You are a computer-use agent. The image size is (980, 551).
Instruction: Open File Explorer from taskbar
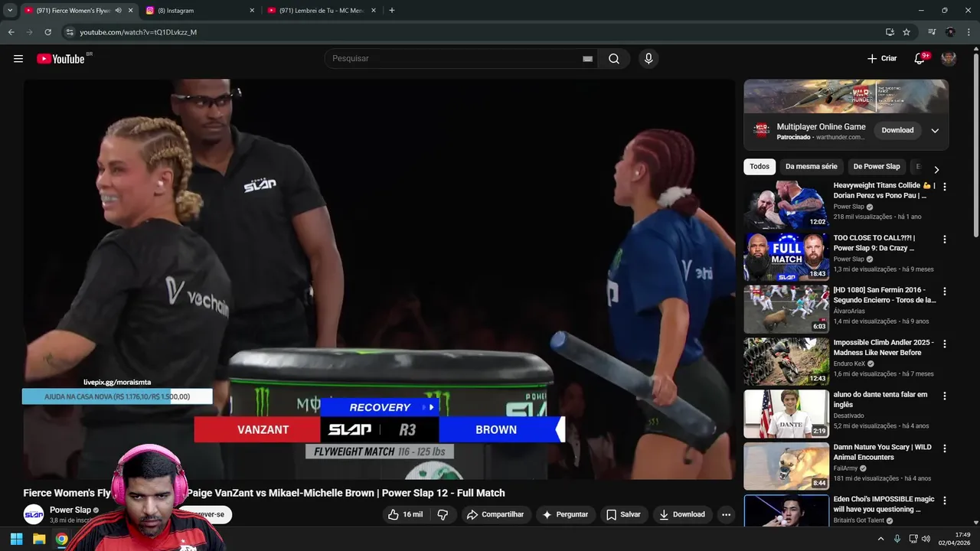tap(39, 539)
